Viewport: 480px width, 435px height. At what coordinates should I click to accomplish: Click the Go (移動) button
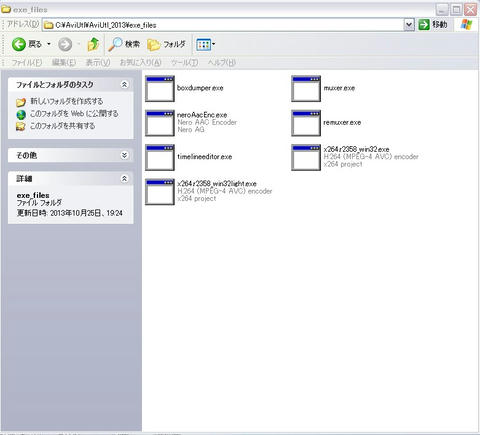coord(433,24)
